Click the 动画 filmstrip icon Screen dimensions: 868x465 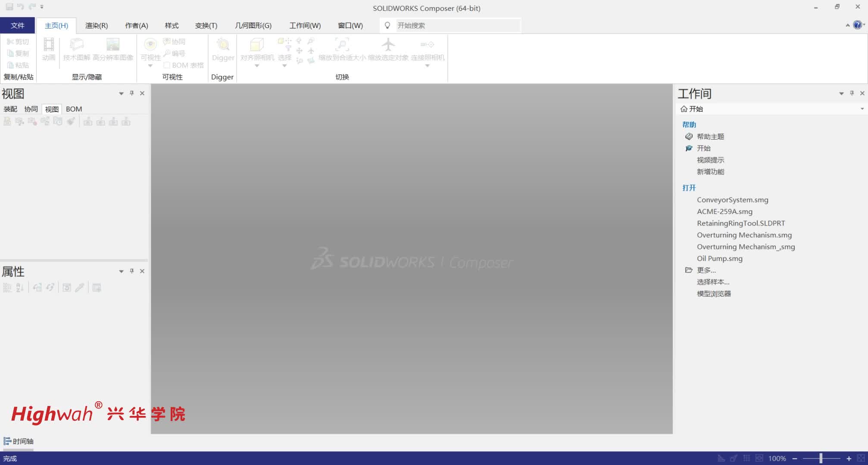[x=49, y=44]
